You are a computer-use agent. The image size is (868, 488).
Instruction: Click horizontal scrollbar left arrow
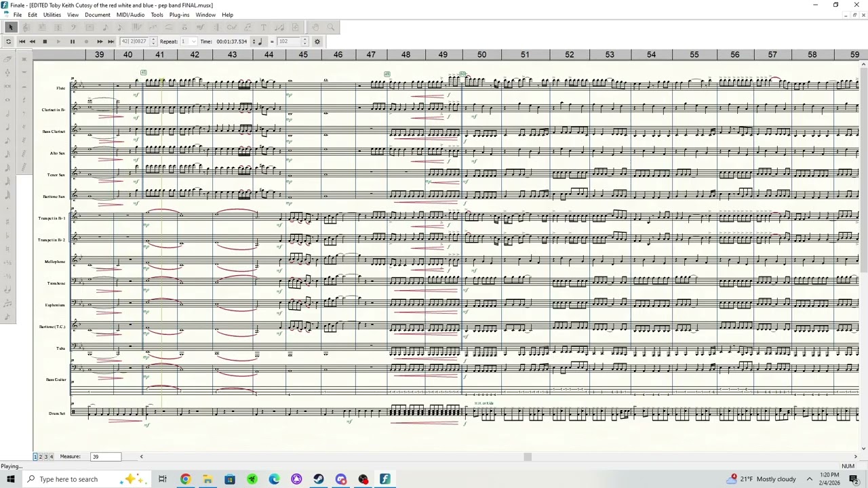click(x=141, y=457)
